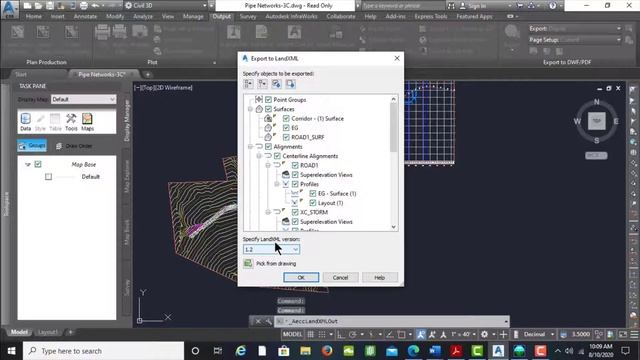Click the Task View taskbar icon
Image resolution: width=640 pixels, height=360 pixels.
[218, 351]
